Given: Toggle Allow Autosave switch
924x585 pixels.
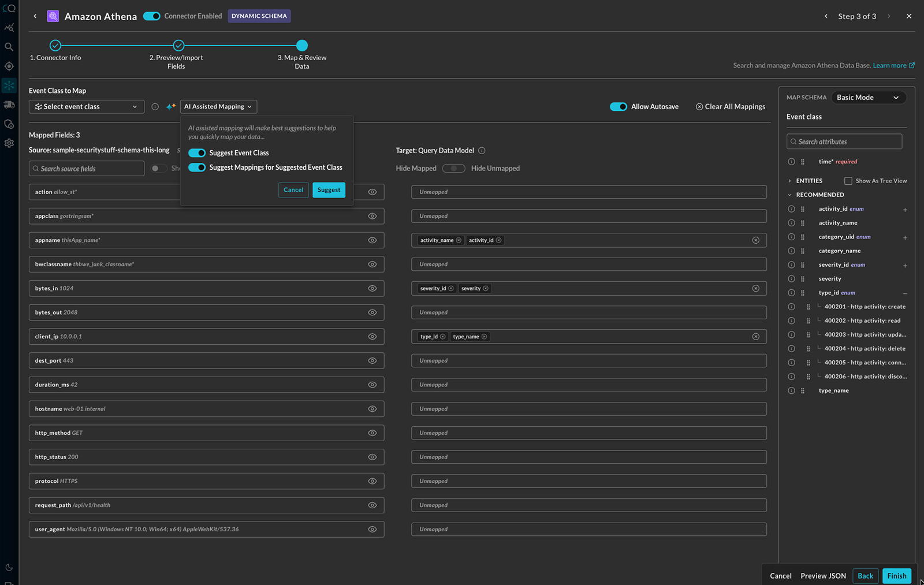Looking at the screenshot, I should (619, 107).
